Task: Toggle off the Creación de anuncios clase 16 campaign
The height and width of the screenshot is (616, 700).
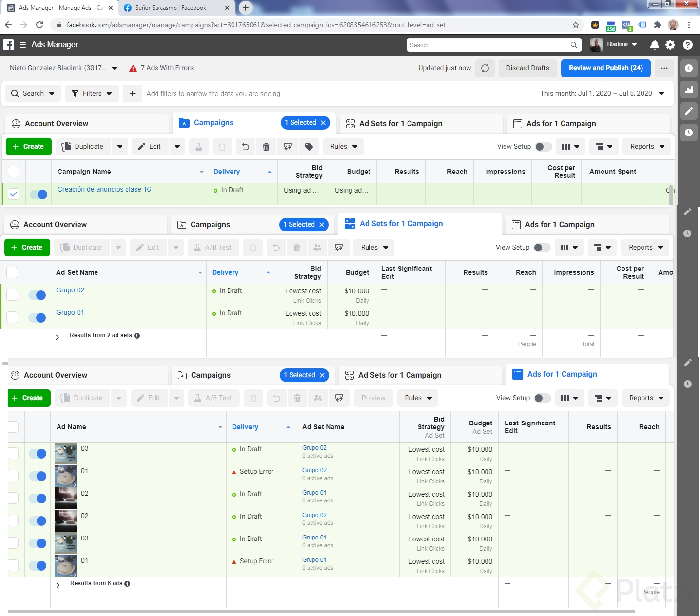Action: tap(39, 194)
